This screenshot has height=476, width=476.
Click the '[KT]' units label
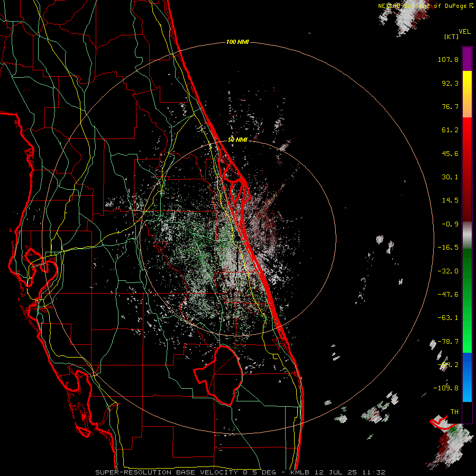coord(452,36)
